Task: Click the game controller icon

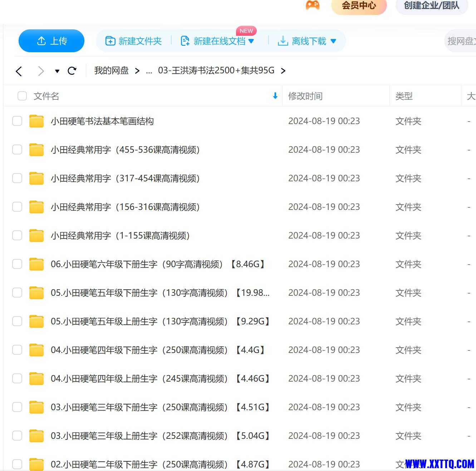Action: pyautogui.click(x=313, y=5)
